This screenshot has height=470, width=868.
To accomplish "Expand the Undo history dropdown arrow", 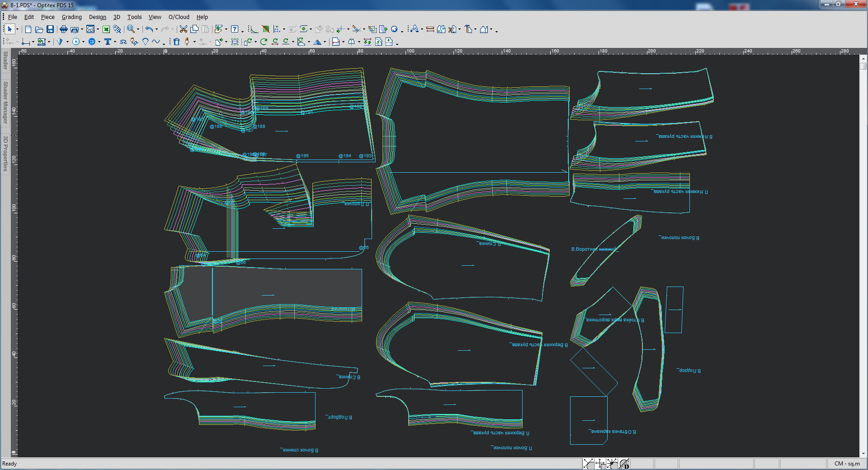I will pyautogui.click(x=156, y=30).
